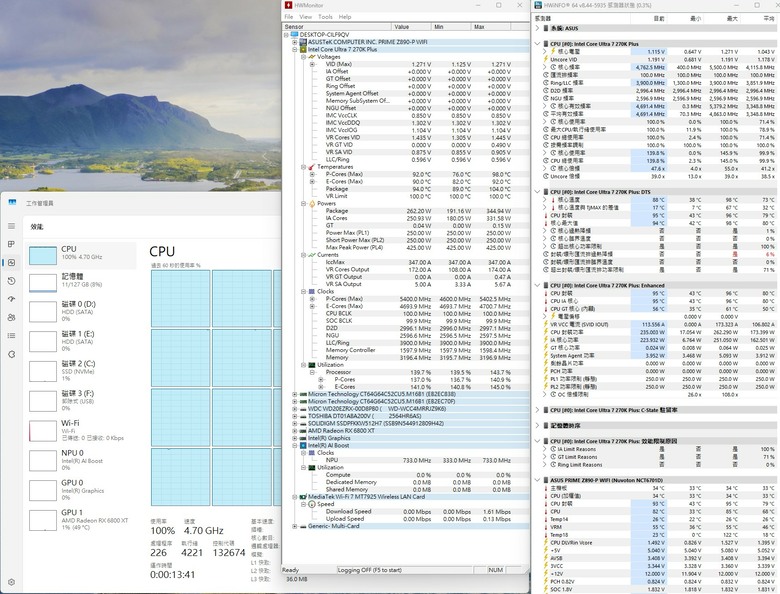Expand 記憶體時序 section in HWiNFO
The image size is (780, 594).
pos(537,425)
